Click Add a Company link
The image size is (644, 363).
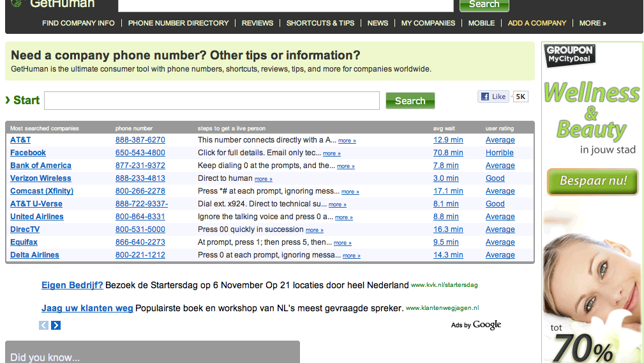pos(537,23)
